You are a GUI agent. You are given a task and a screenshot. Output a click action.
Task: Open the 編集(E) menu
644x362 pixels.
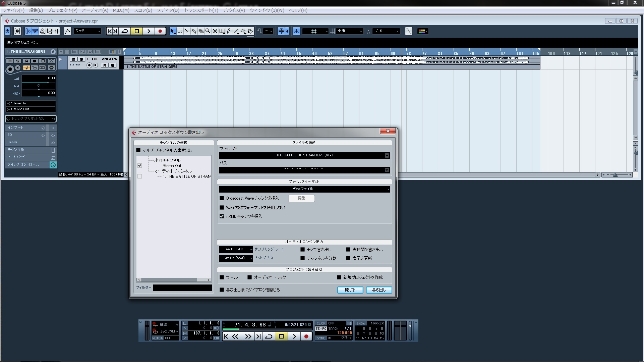pyautogui.click(x=36, y=10)
